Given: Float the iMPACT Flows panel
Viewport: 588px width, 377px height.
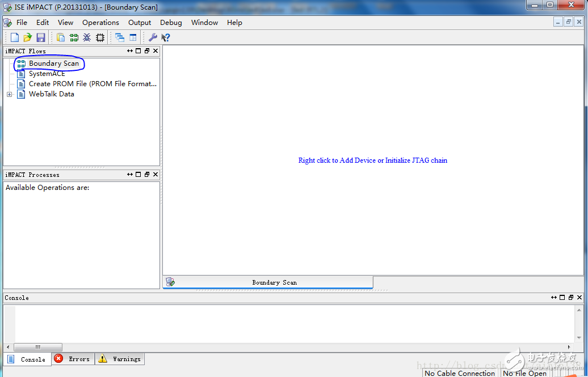Looking at the screenshot, I should coord(147,50).
